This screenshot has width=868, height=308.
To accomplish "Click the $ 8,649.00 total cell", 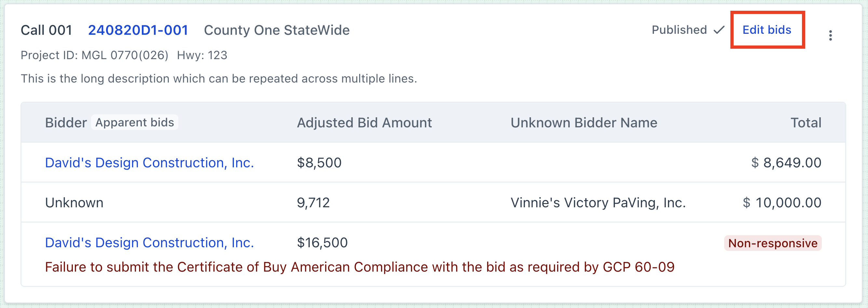I will point(786,162).
